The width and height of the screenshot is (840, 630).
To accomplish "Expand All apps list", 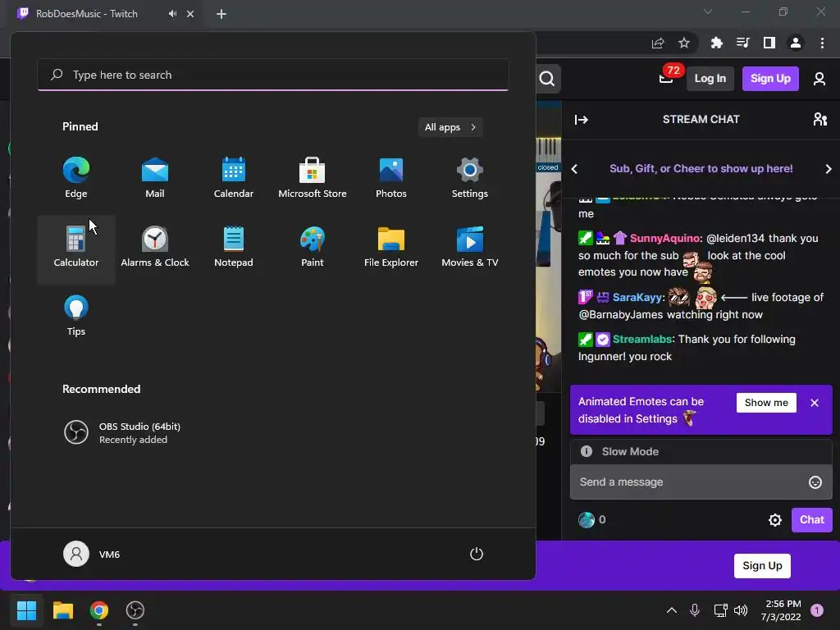I will pos(450,127).
